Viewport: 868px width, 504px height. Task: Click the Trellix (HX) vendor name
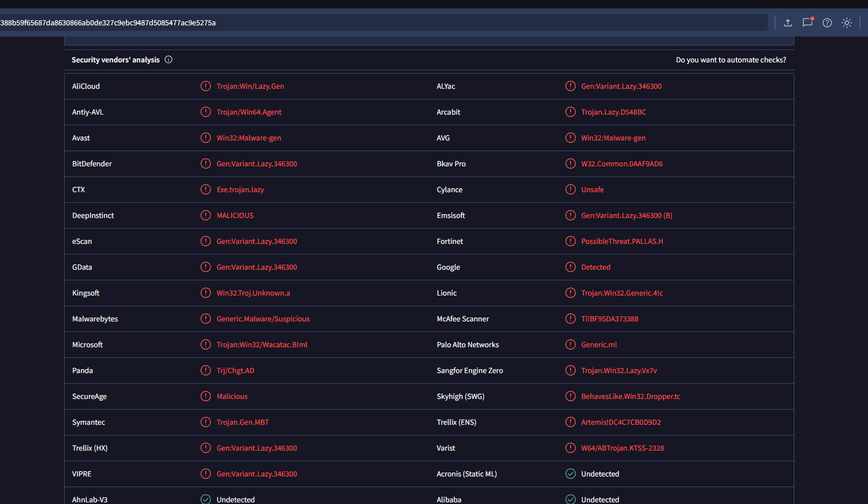(x=89, y=448)
